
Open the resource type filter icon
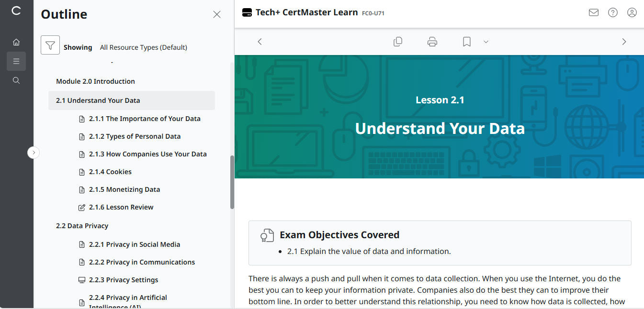click(50, 45)
